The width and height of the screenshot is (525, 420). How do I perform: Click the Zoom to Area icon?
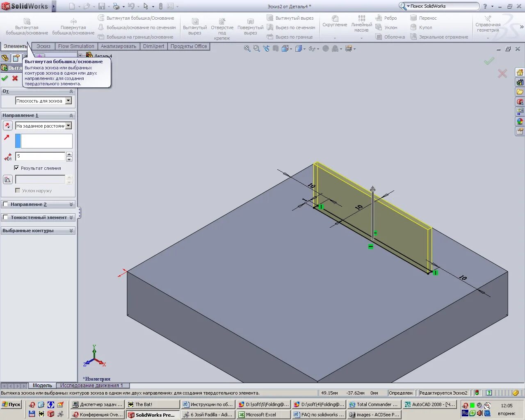coord(256,48)
